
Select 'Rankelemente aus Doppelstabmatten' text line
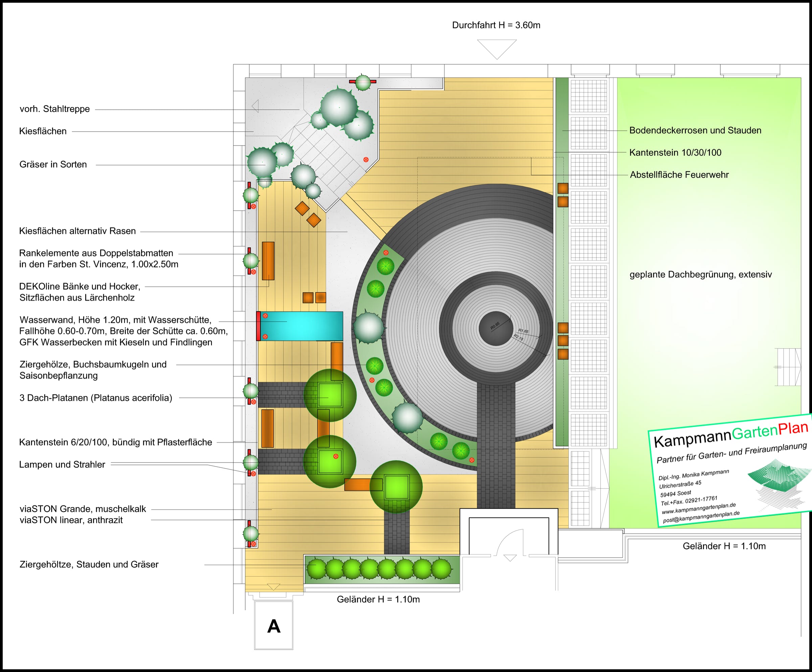(96, 253)
